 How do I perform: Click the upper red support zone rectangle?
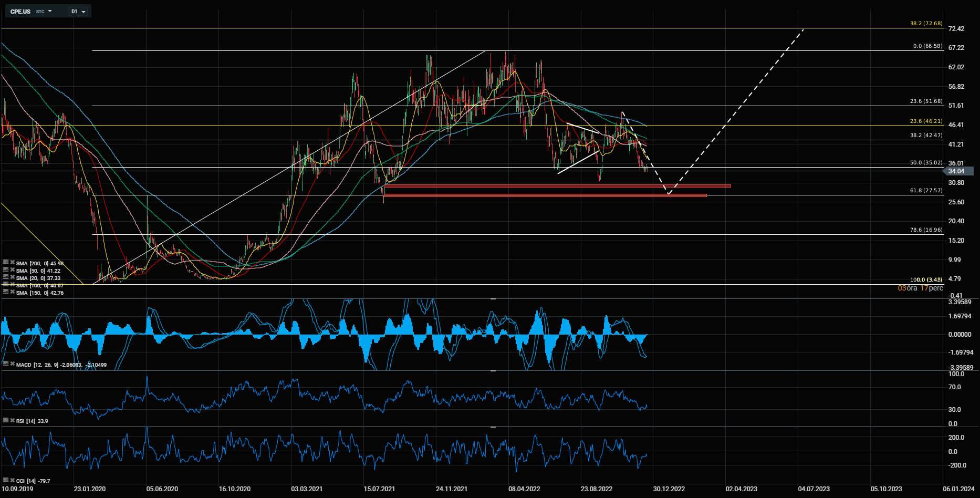point(557,186)
